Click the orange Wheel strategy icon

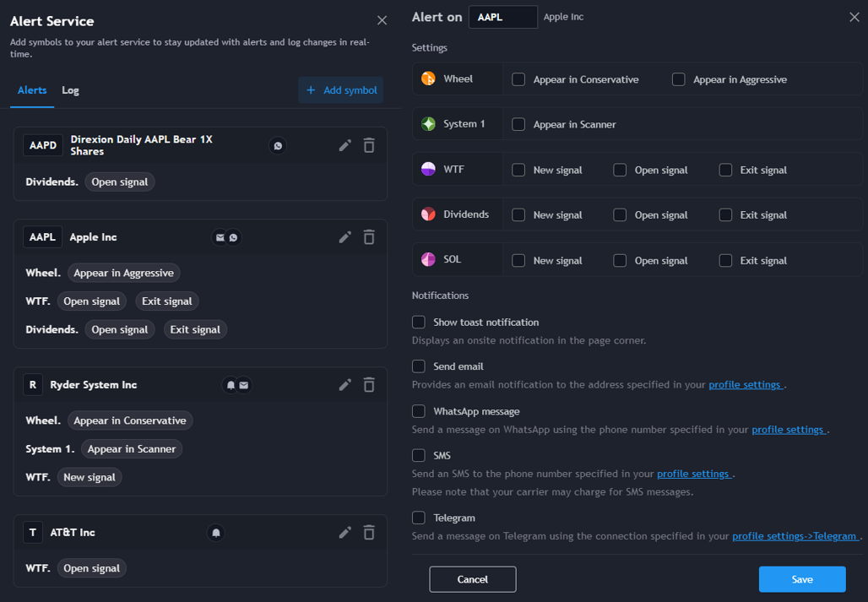point(428,79)
